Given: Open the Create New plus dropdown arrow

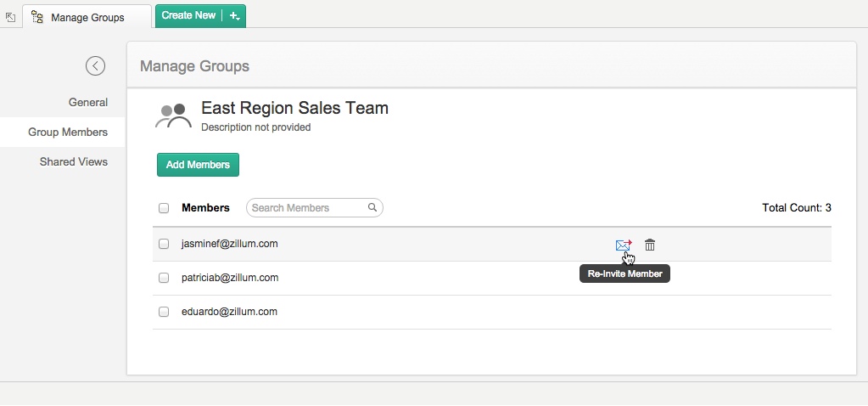Looking at the screenshot, I should point(235,15).
